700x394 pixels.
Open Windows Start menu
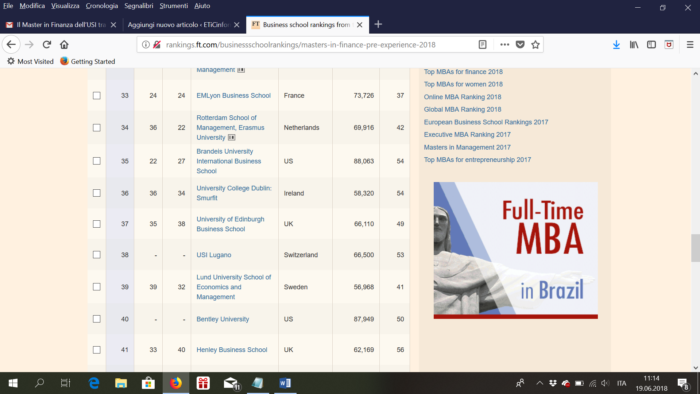(x=13, y=383)
